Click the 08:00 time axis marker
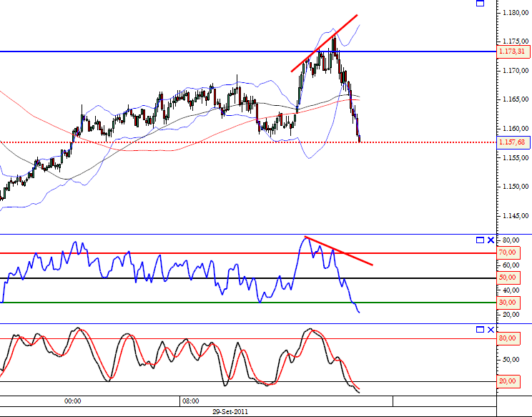This screenshot has height=417, width=532. [x=191, y=401]
